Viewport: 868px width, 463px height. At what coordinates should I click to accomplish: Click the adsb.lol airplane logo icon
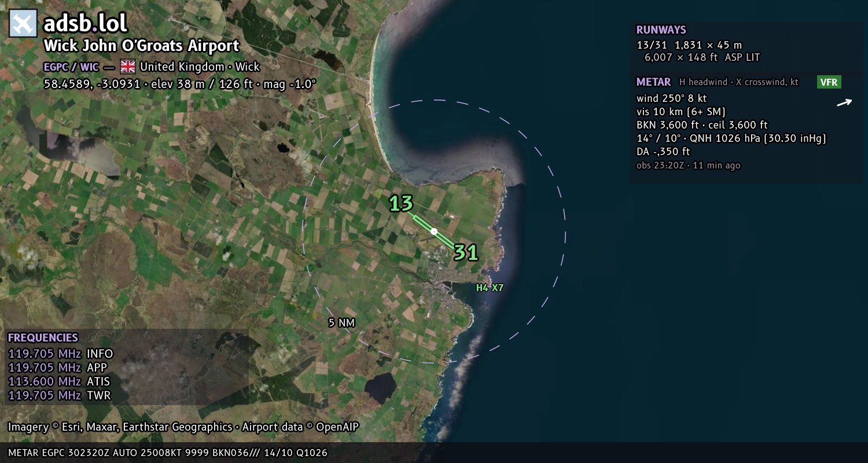(x=23, y=24)
